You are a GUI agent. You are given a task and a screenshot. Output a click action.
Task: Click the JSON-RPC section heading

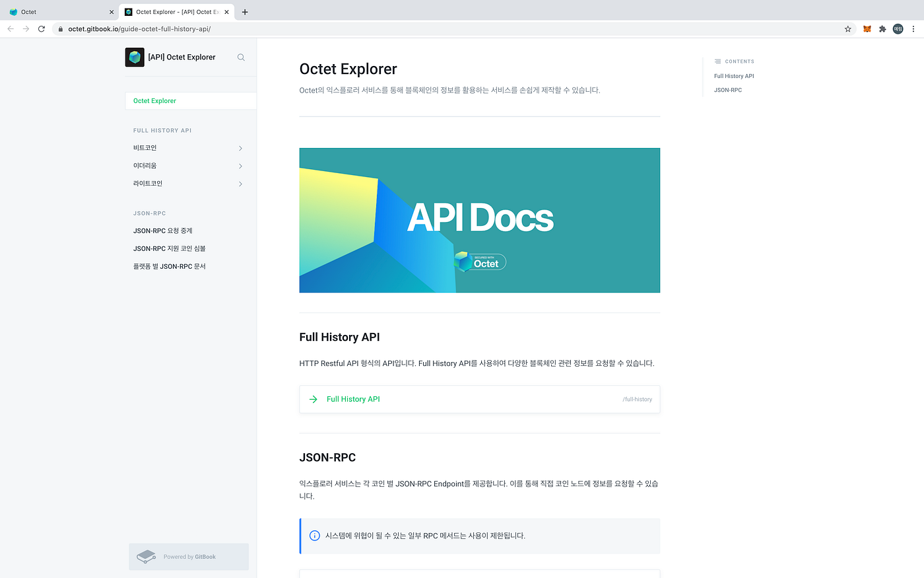[x=327, y=457]
